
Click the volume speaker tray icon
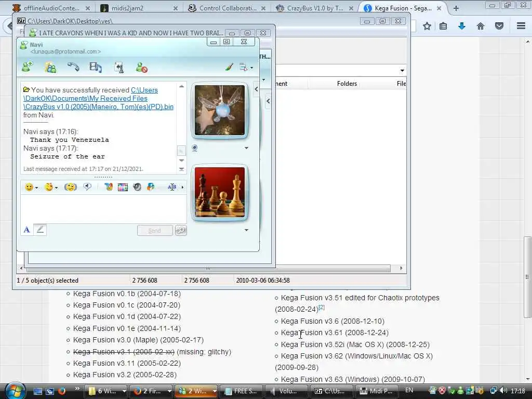pos(504,391)
